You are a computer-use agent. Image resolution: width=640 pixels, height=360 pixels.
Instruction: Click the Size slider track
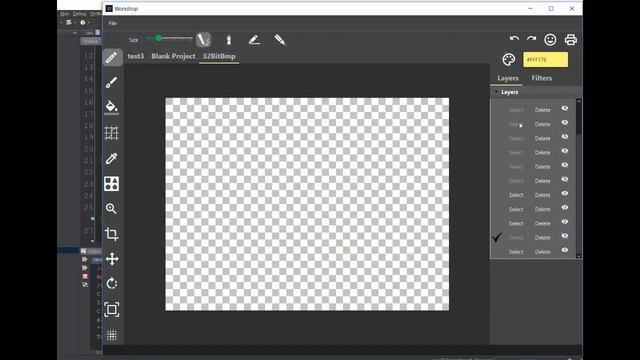169,39
